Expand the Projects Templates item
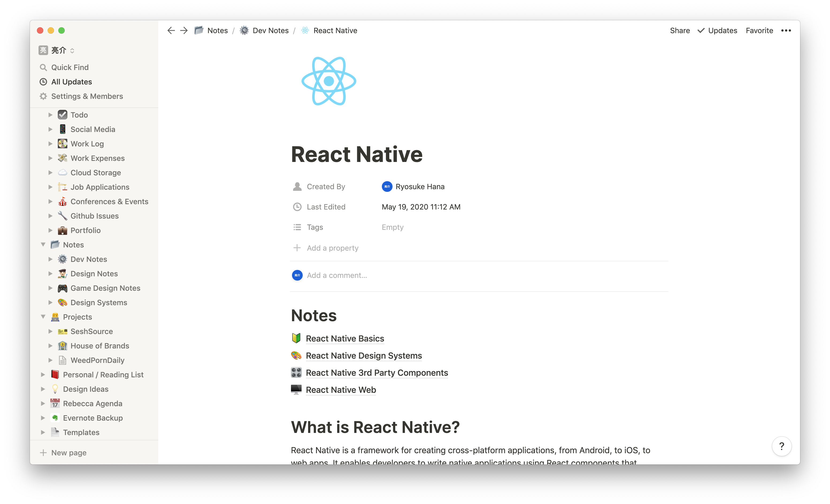Screen dimensions: 830x504 pyautogui.click(x=43, y=432)
